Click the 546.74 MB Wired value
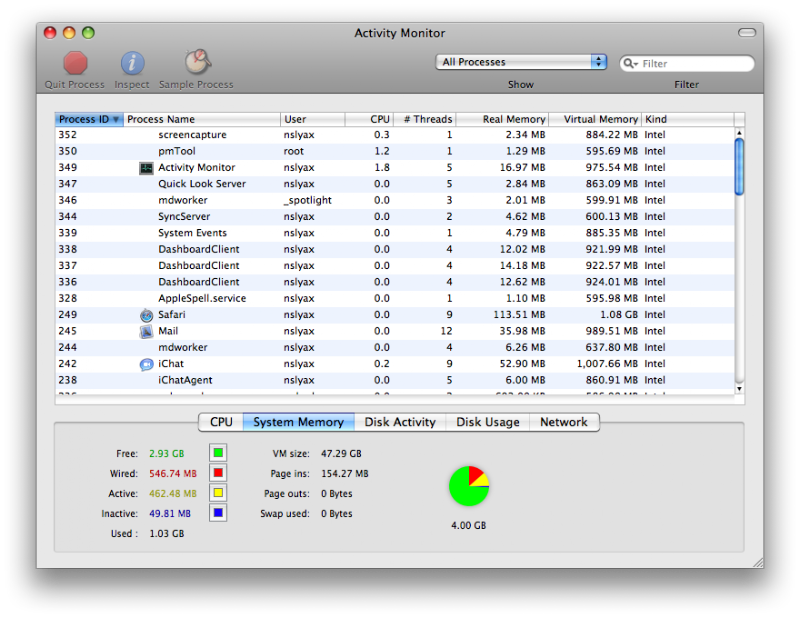This screenshot has height=618, width=800. coord(173,474)
